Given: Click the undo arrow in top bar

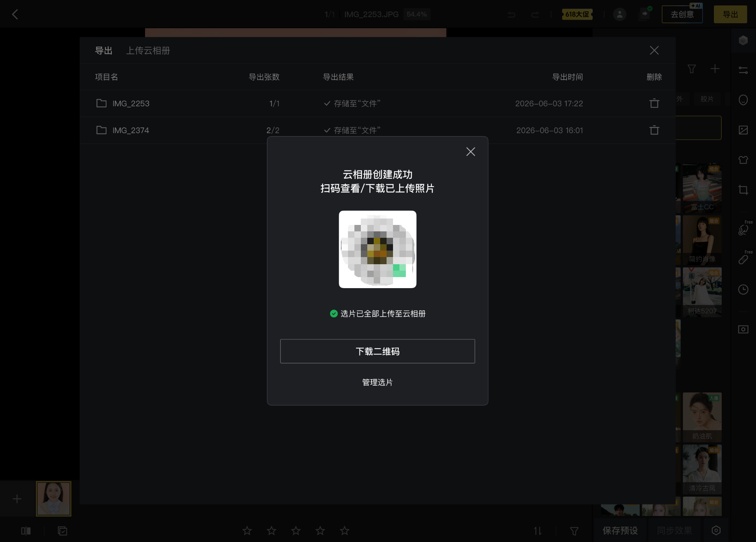Looking at the screenshot, I should click(511, 14).
